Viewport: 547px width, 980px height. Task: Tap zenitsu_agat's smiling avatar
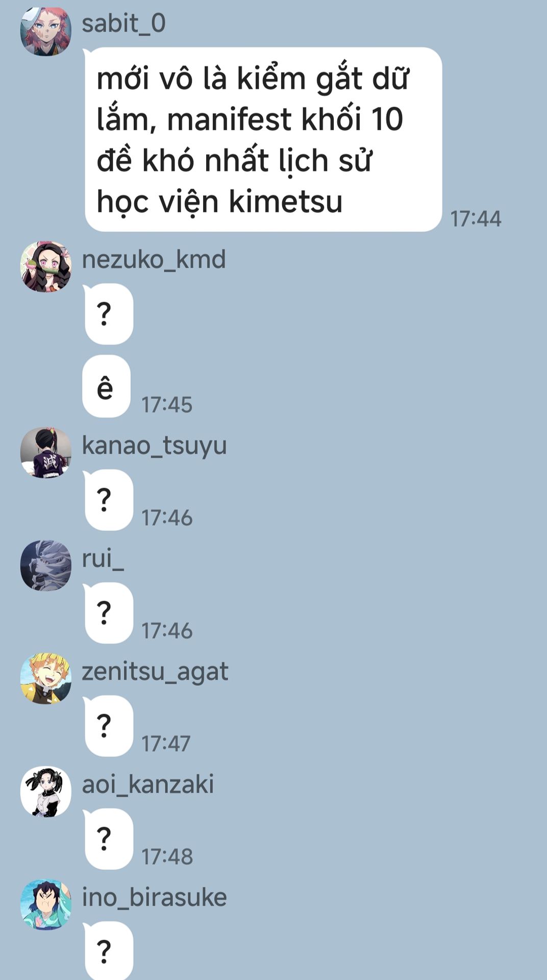point(46,679)
